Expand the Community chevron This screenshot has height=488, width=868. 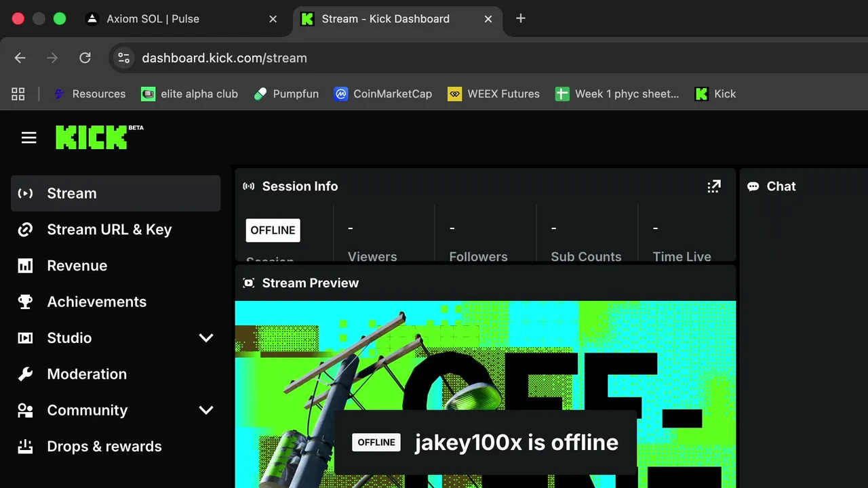[x=206, y=410]
